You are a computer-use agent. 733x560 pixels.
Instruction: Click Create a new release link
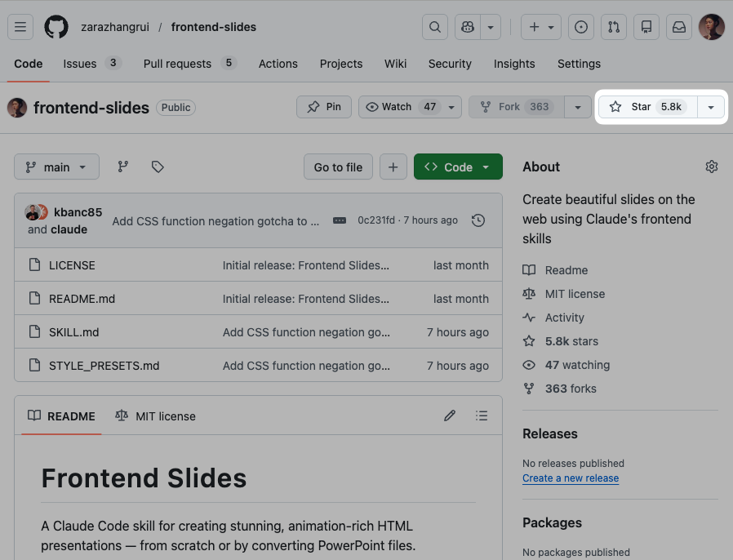(x=571, y=478)
